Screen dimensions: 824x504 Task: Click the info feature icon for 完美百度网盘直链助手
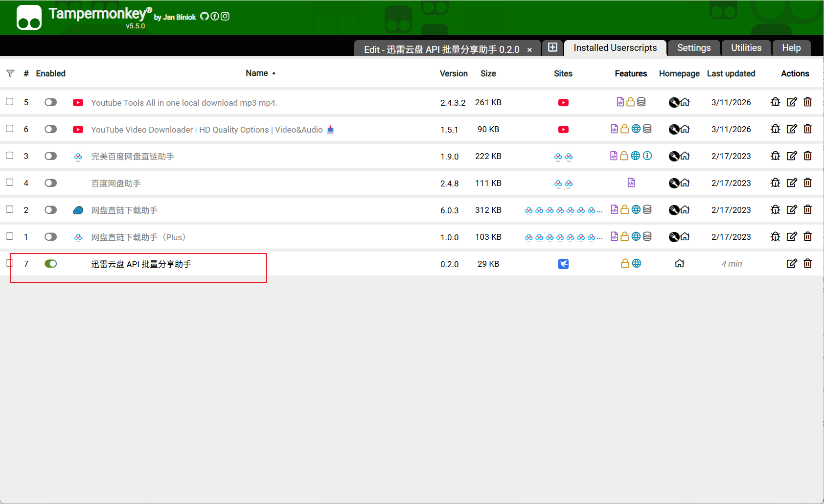coord(647,156)
